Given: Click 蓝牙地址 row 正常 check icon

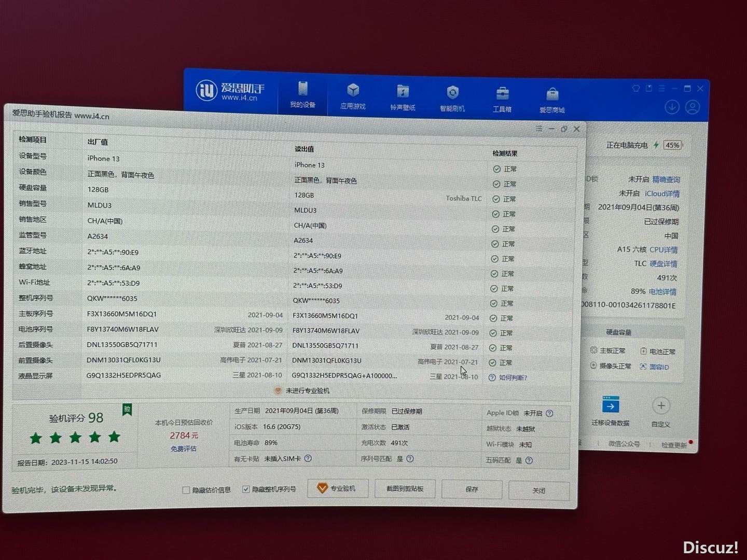Looking at the screenshot, I should point(494,259).
